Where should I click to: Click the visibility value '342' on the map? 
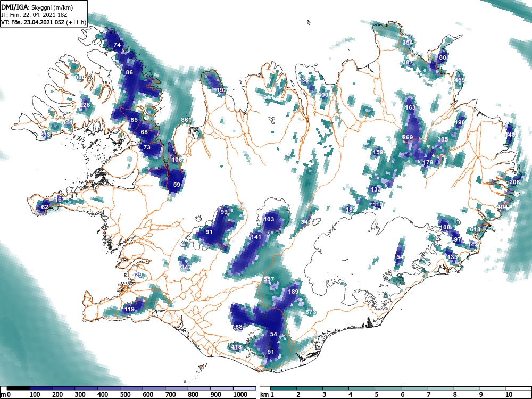coord(186,267)
